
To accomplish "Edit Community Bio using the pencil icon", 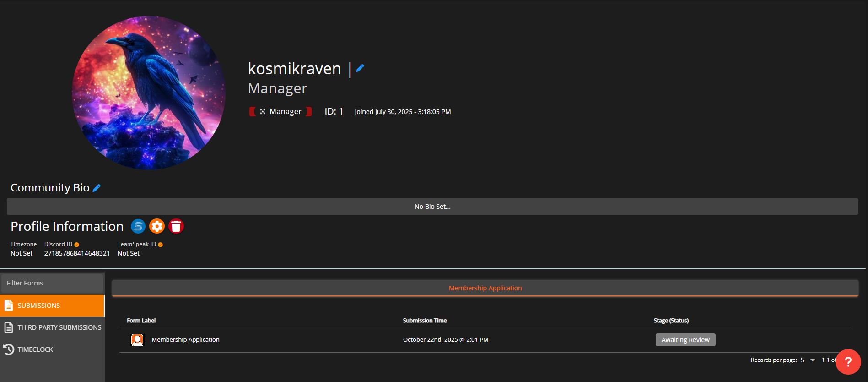I will 97,188.
